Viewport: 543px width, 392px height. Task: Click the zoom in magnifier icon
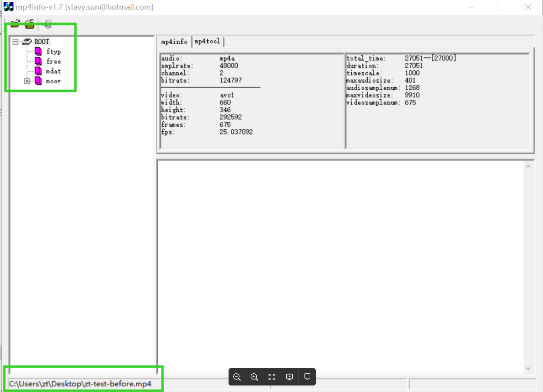(255, 377)
